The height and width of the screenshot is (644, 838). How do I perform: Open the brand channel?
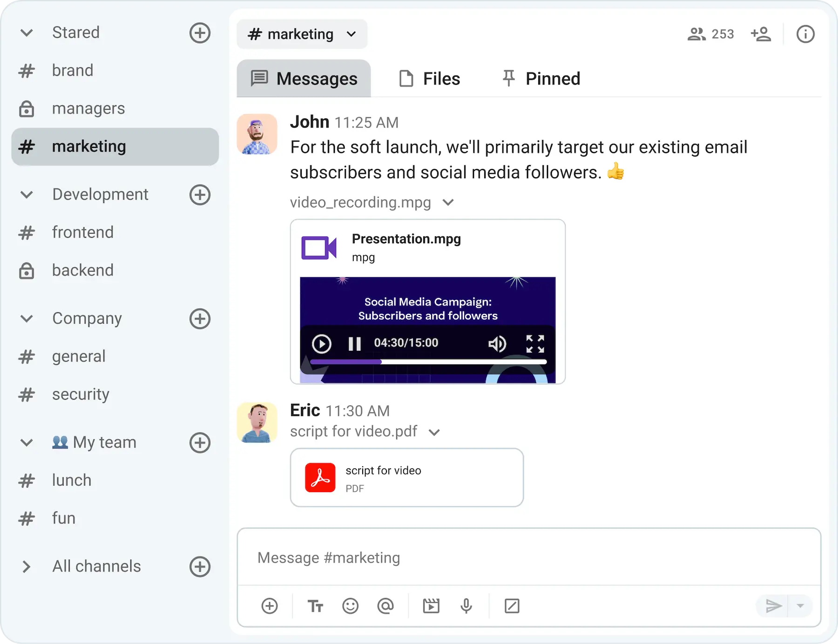point(115,71)
